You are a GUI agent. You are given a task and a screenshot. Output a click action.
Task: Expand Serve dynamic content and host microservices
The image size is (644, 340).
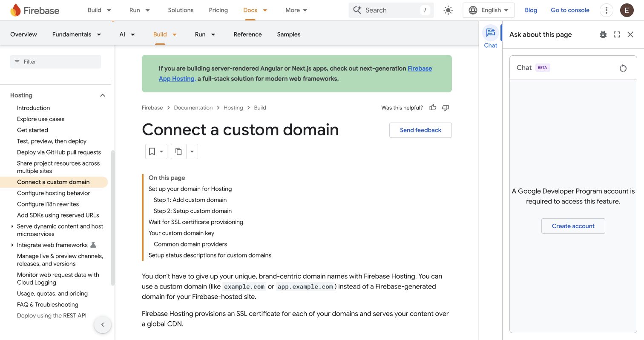pyautogui.click(x=12, y=226)
